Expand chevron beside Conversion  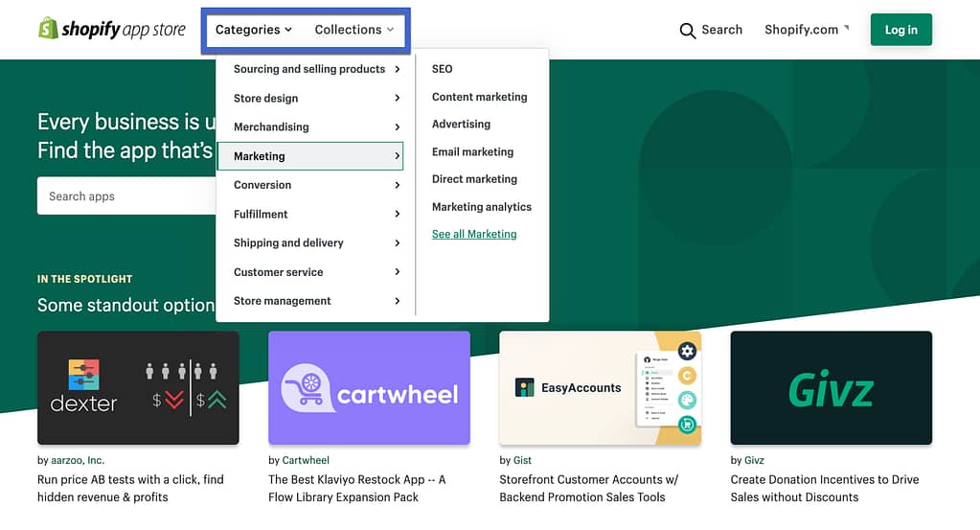(x=397, y=185)
